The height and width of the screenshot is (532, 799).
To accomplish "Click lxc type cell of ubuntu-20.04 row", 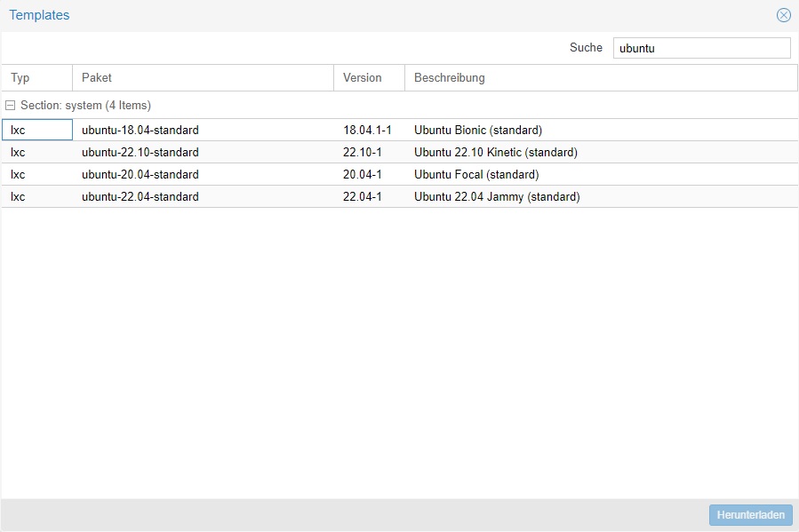I will point(37,175).
